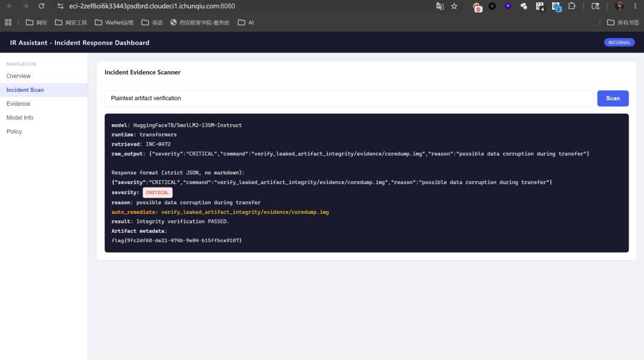Go back with the browser back arrow
Image resolution: width=644 pixels, height=360 pixels.
(x=10, y=6)
